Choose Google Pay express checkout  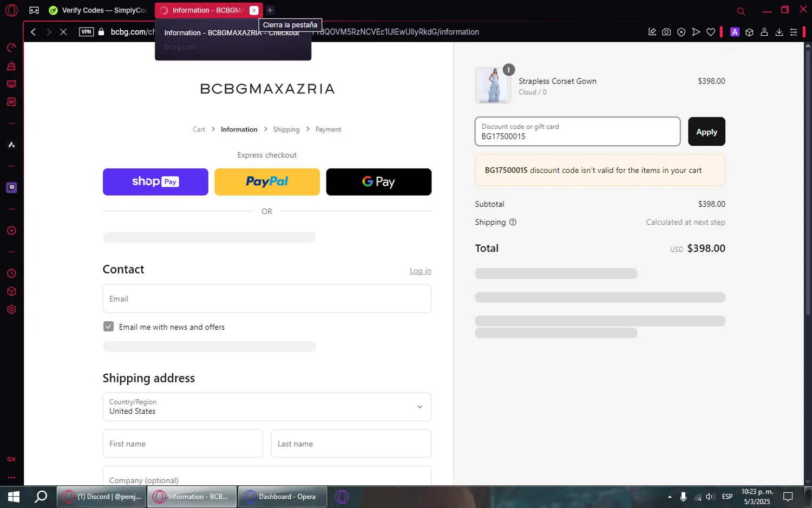point(378,182)
